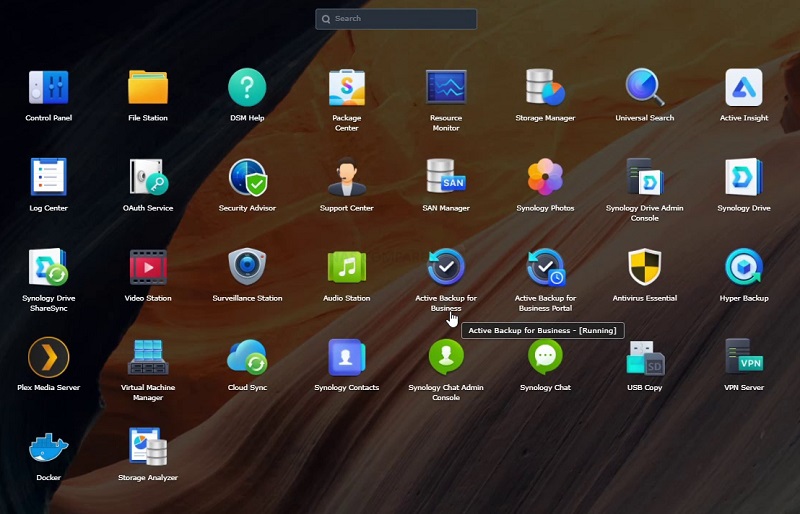Launch File Station
This screenshot has width=800, height=514.
tap(148, 88)
